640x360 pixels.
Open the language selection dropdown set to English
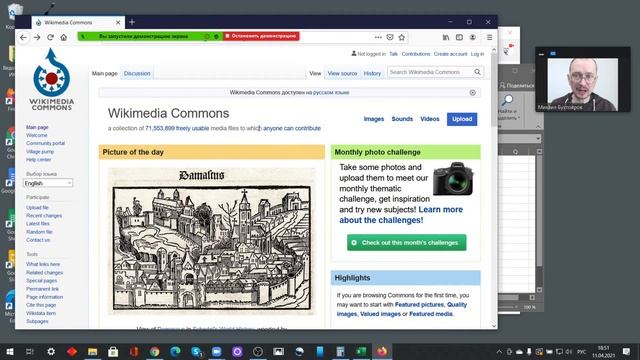tap(48, 183)
